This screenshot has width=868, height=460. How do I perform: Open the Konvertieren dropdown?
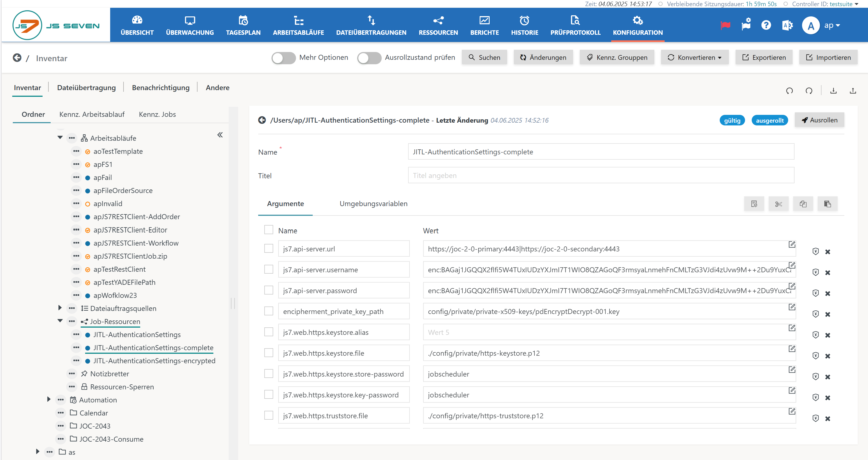pos(694,58)
